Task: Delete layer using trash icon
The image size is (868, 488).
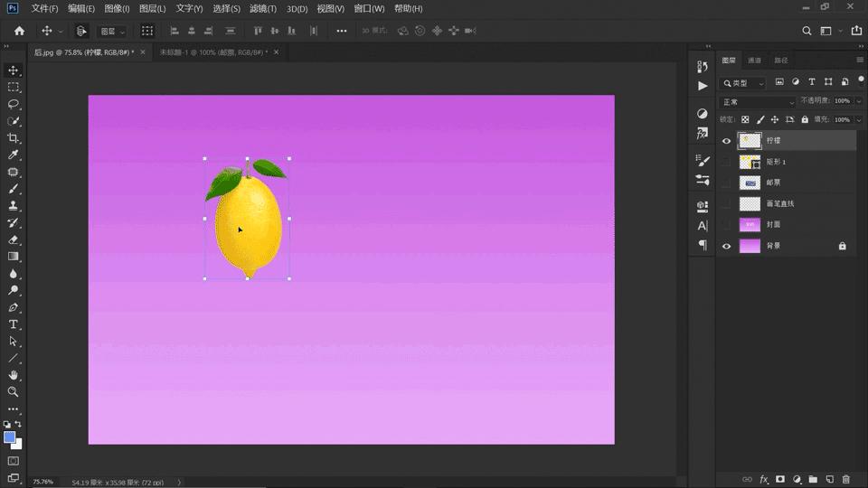Action: point(846,479)
